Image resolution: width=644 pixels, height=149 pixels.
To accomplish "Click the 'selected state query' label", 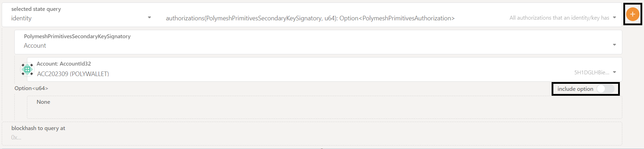I will click(x=36, y=9).
